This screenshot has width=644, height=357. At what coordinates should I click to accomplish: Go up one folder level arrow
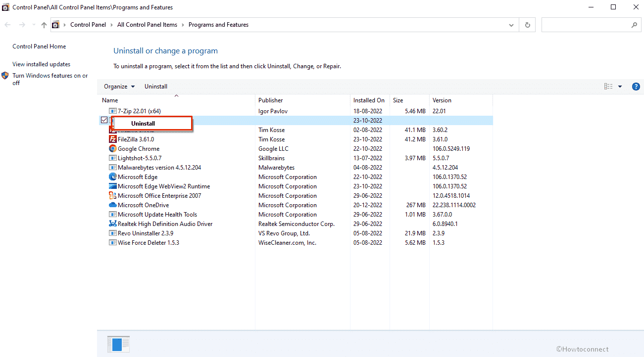[44, 25]
